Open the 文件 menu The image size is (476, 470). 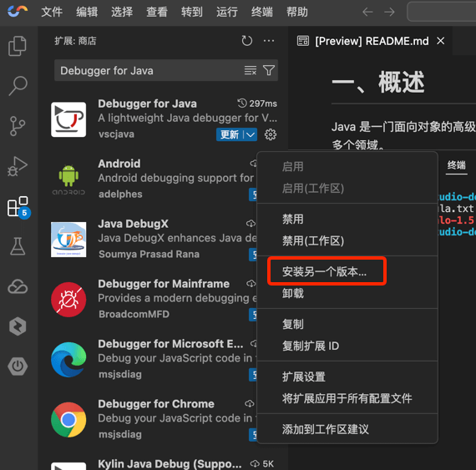(x=52, y=13)
